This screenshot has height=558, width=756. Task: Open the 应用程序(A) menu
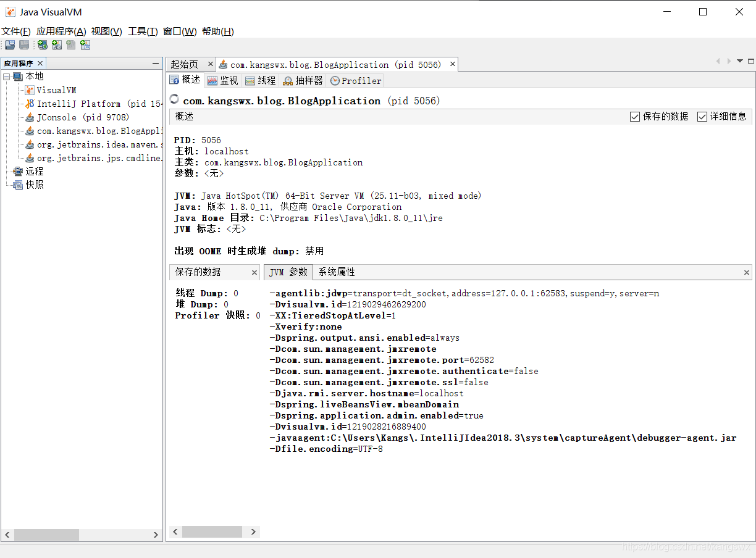(x=61, y=31)
